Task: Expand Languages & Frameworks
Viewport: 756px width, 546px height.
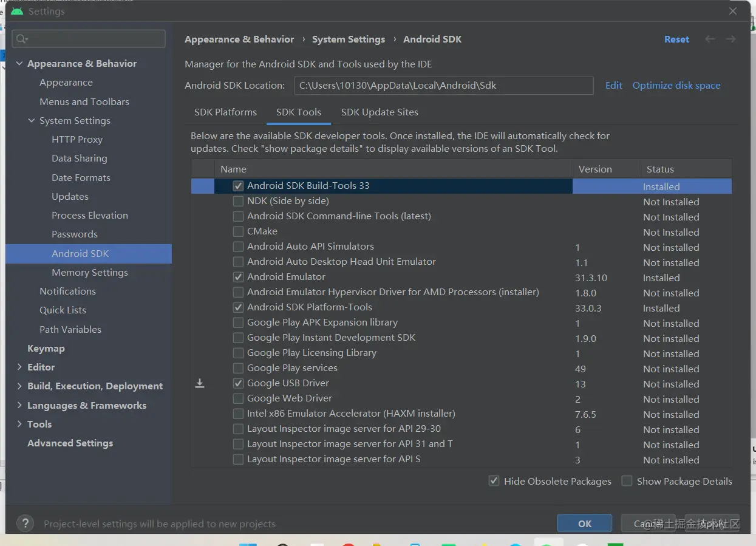Action: (x=19, y=405)
